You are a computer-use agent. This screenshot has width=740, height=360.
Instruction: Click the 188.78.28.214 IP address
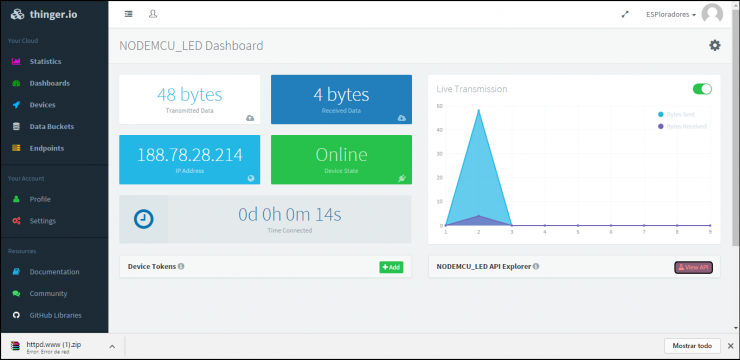[x=190, y=155]
